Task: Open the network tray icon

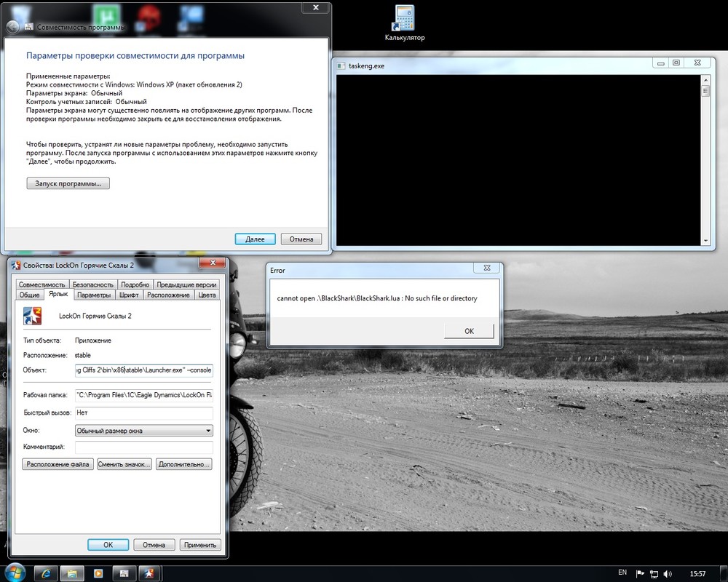Action: pos(654,574)
